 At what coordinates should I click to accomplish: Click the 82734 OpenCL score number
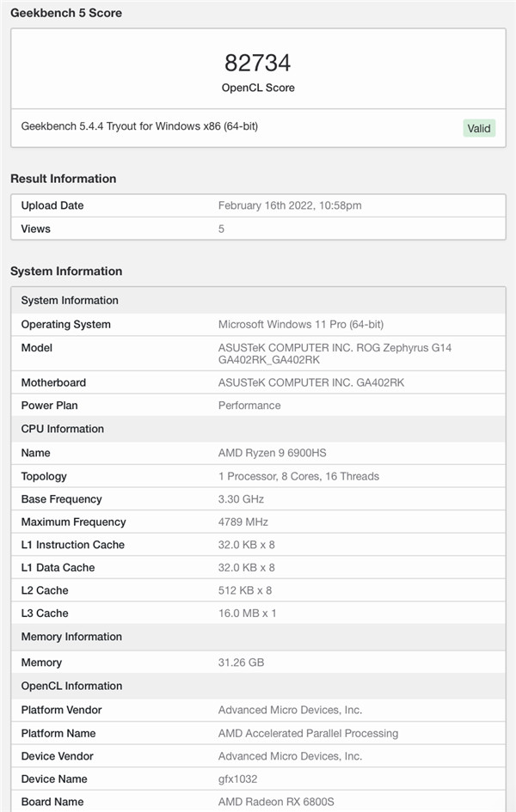pos(257,63)
